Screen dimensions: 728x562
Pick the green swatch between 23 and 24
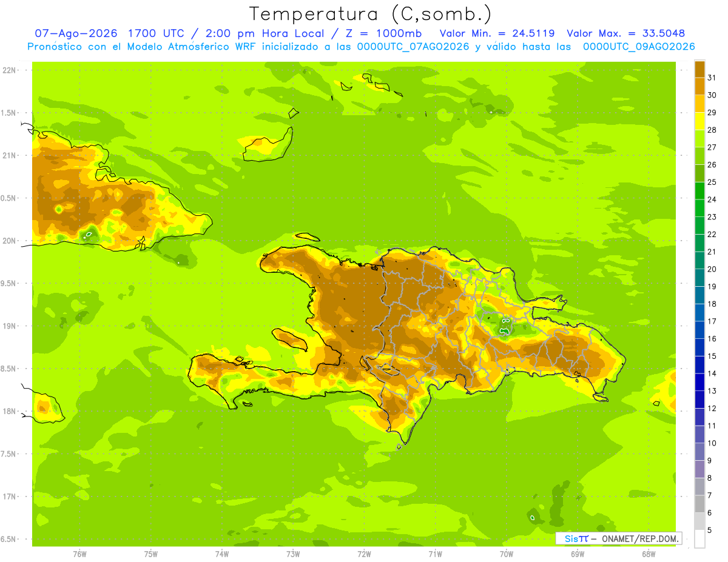click(699, 208)
